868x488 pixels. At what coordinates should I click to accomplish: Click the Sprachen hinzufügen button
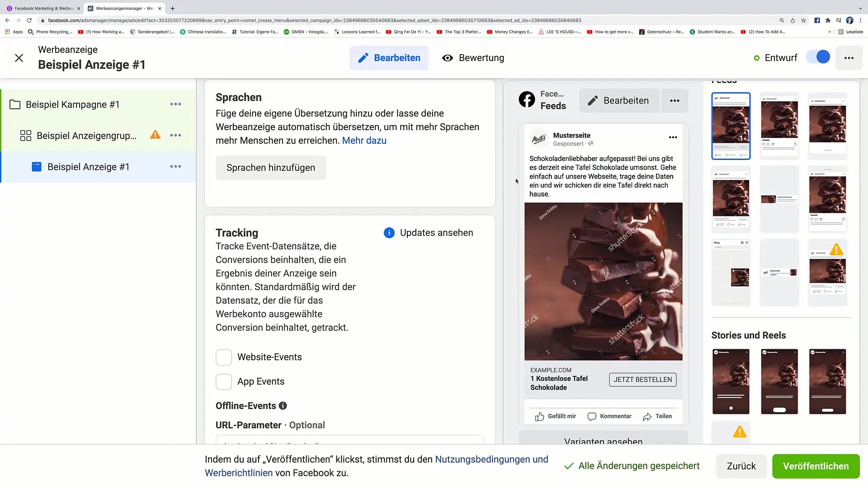click(x=271, y=168)
